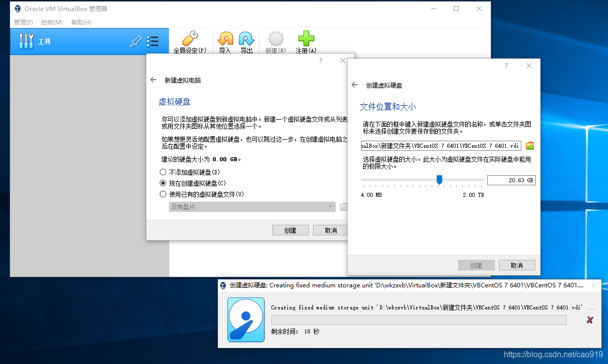Cancel the 新建虚拟电脑 wizard
The width and height of the screenshot is (608, 364).
(x=331, y=230)
